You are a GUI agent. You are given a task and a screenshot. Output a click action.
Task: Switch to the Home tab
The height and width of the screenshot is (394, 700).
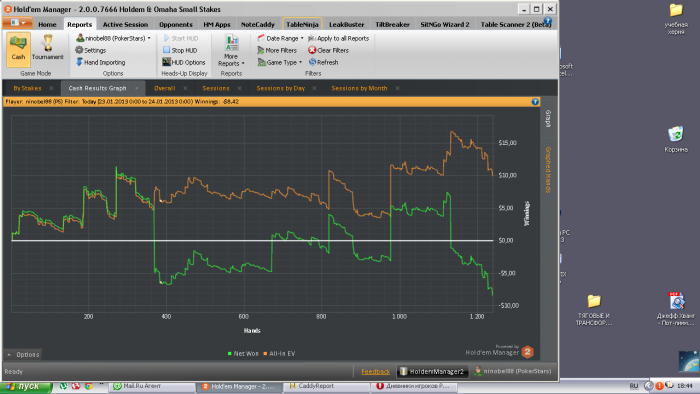click(x=47, y=25)
